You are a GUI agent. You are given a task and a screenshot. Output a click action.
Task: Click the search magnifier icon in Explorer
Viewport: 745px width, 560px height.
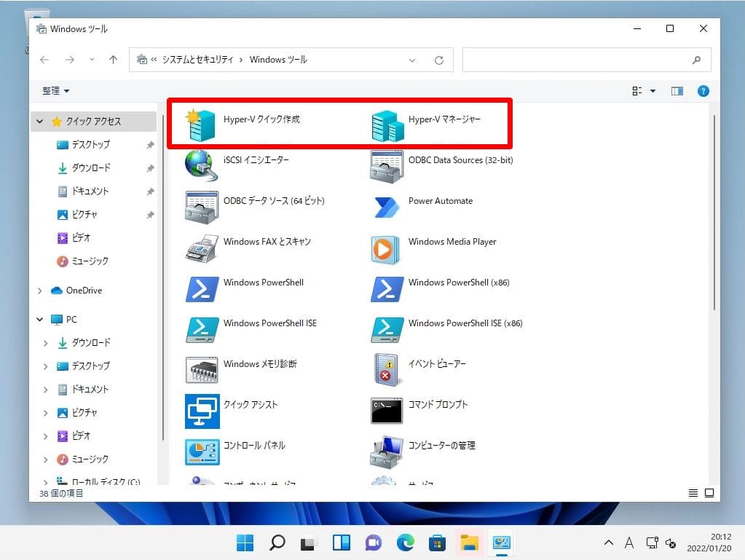pos(696,60)
